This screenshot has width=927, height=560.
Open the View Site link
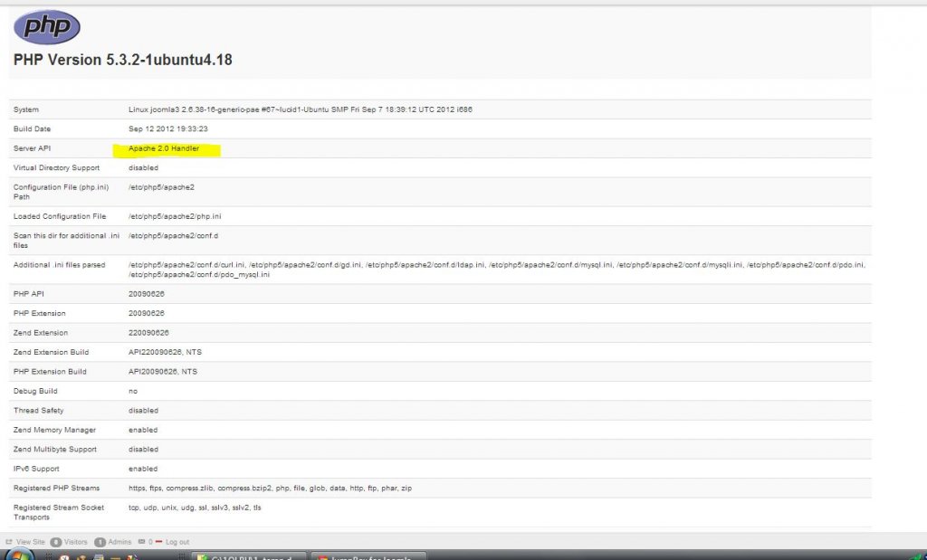31,542
